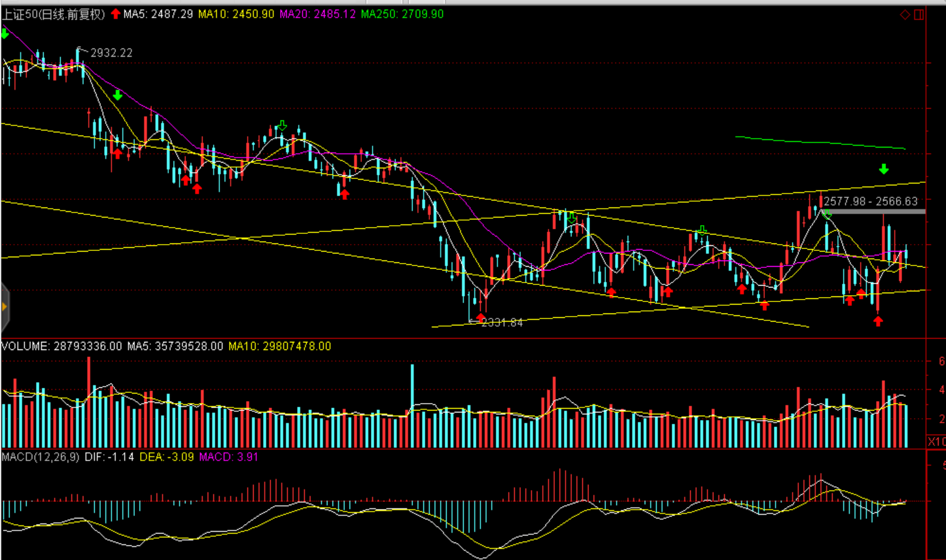Select the green MA250: 2709.90 label

402,14
